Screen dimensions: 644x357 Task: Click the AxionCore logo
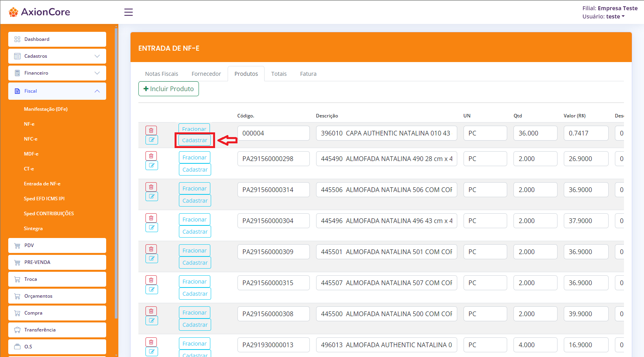pos(39,12)
